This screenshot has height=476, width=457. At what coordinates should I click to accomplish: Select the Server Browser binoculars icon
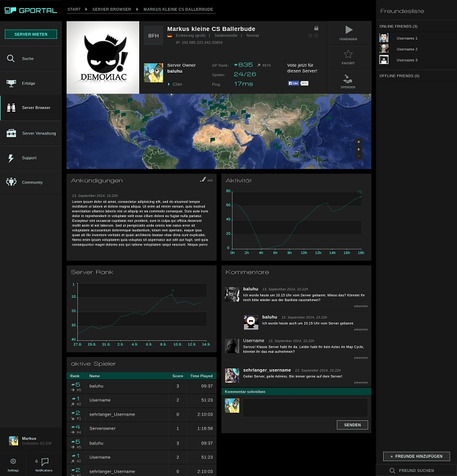coord(11,108)
